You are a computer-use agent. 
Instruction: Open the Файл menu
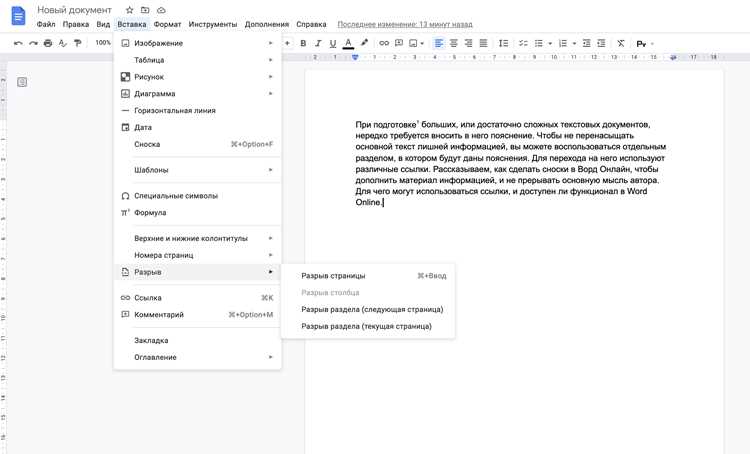click(x=46, y=24)
